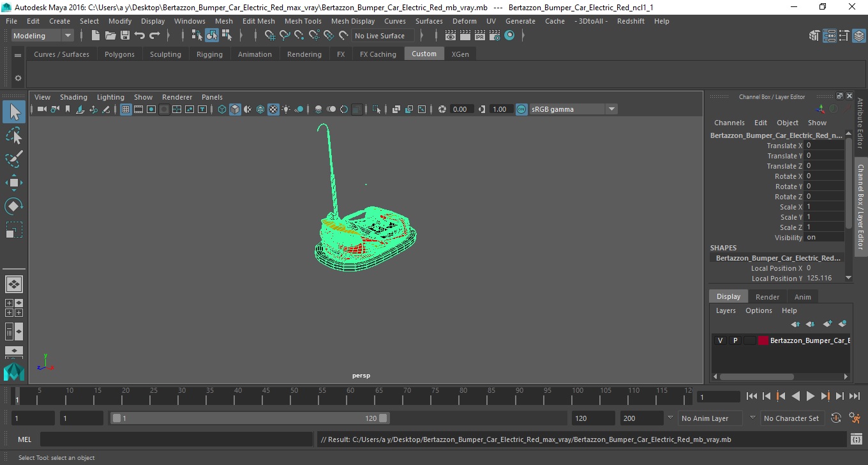Choose the arrow Select tool
The image size is (868, 465).
(14, 112)
